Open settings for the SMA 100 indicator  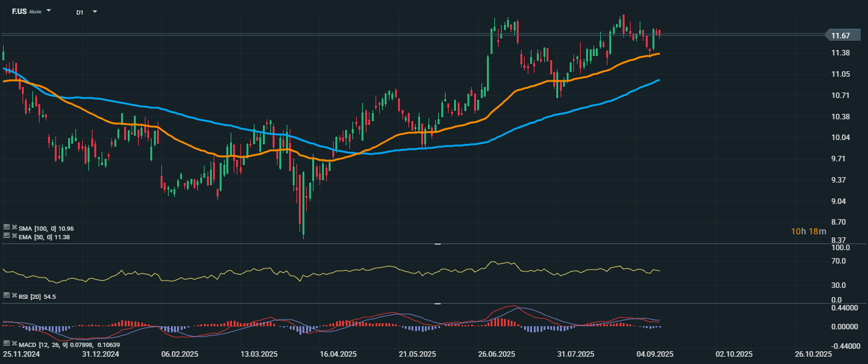[6, 228]
